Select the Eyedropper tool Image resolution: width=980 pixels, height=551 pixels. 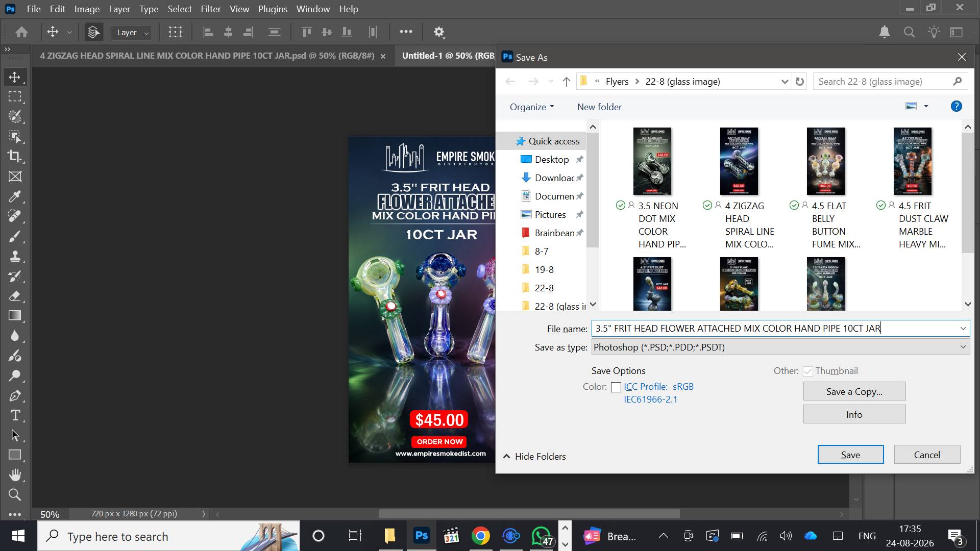coord(15,196)
